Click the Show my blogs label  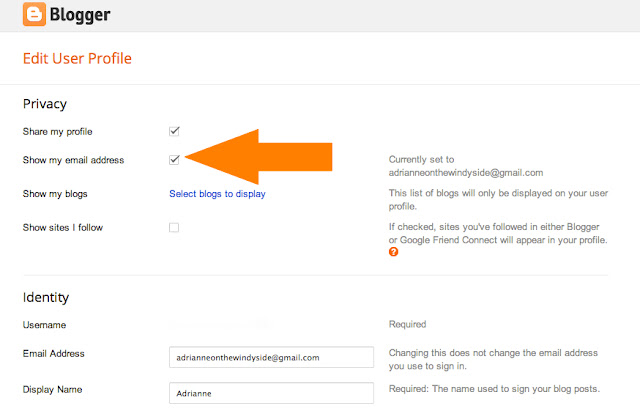(x=55, y=194)
